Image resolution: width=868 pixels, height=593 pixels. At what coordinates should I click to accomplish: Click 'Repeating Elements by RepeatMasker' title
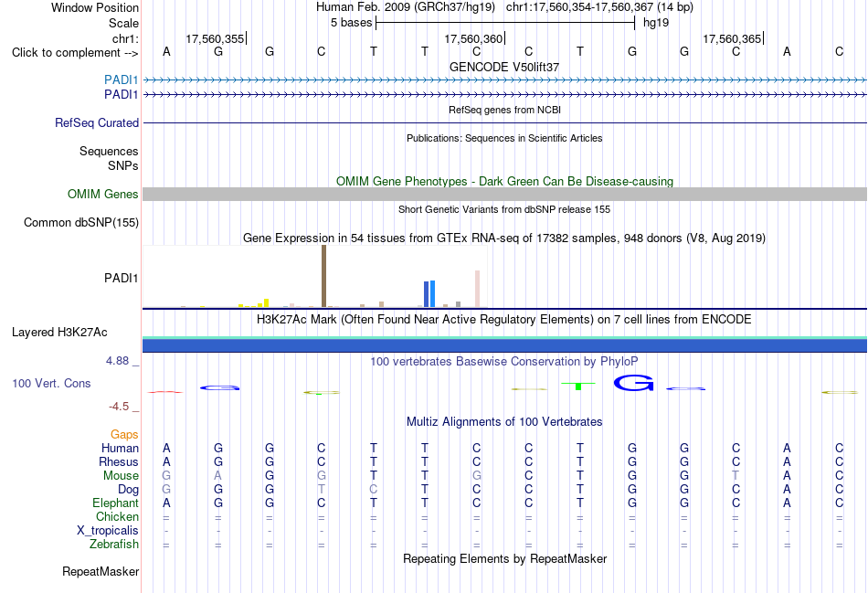tap(504, 558)
